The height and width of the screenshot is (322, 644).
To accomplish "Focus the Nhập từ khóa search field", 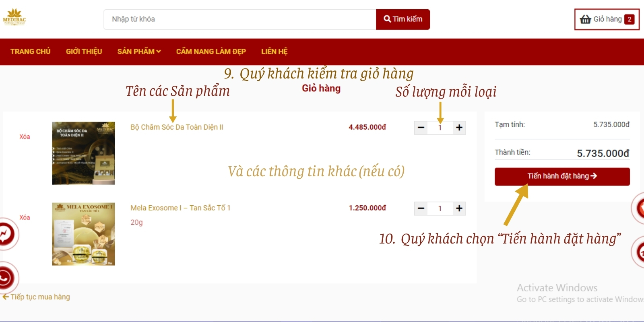I will [x=240, y=19].
